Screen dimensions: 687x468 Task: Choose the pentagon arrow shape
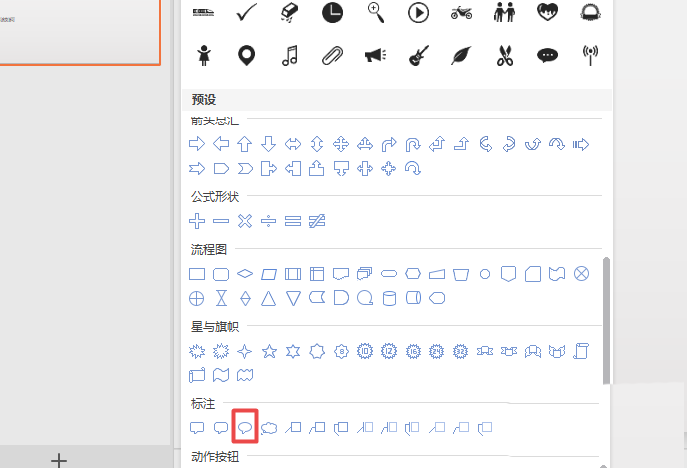pyautogui.click(x=221, y=168)
